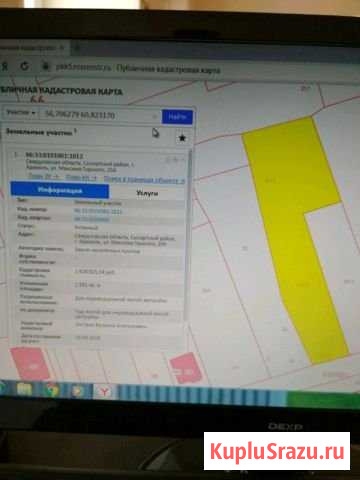Screen dimensions: 360x480
Task: Click the blue Найти search button
Action: pyautogui.click(x=177, y=117)
